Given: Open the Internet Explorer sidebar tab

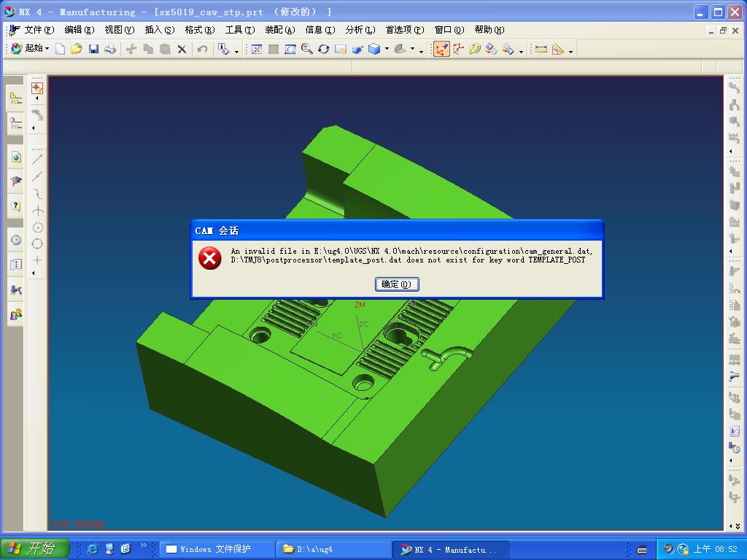Looking at the screenshot, I should click(x=16, y=157).
